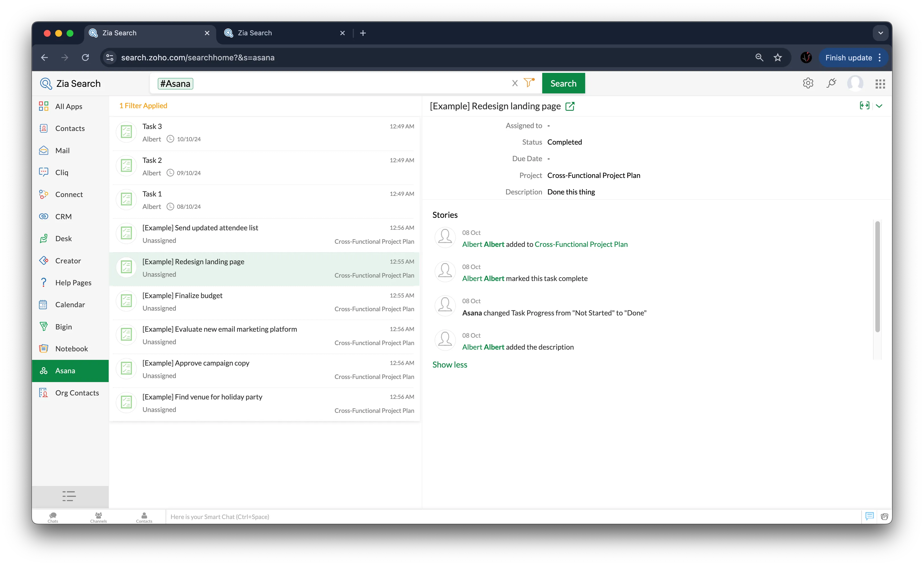Expand the preview options chevron dropdown

879,106
